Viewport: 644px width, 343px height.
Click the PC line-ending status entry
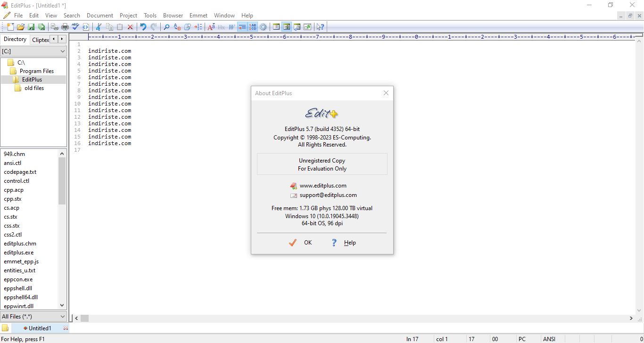click(522, 339)
